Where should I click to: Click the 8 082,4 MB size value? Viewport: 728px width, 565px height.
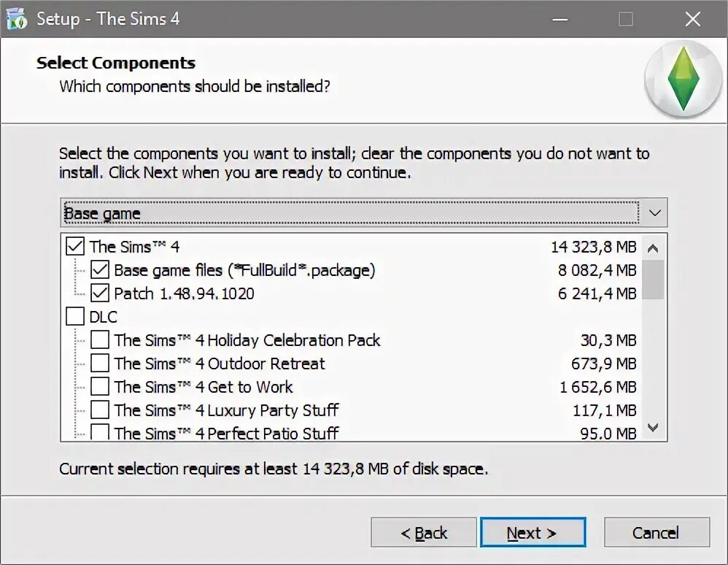click(597, 270)
